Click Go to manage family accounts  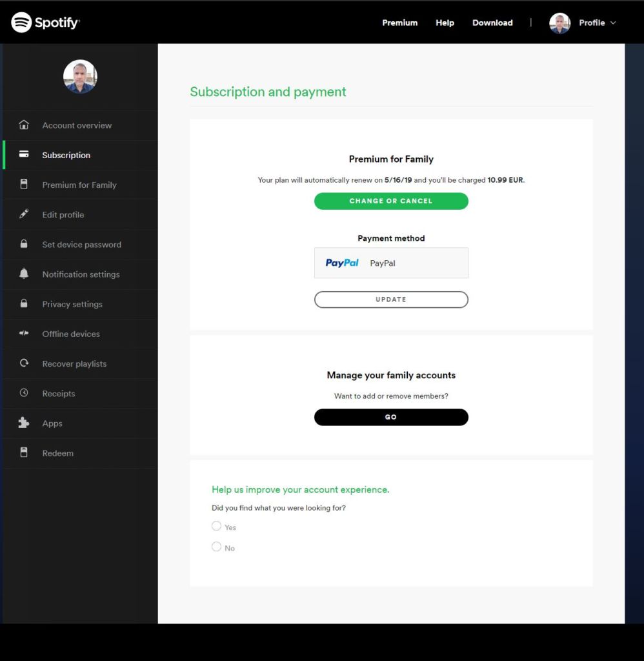coord(391,418)
